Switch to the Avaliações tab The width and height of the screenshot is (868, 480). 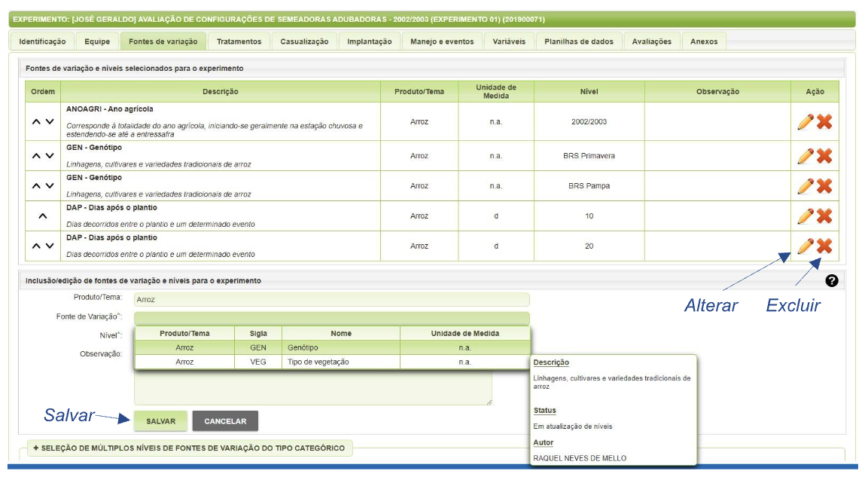click(651, 41)
